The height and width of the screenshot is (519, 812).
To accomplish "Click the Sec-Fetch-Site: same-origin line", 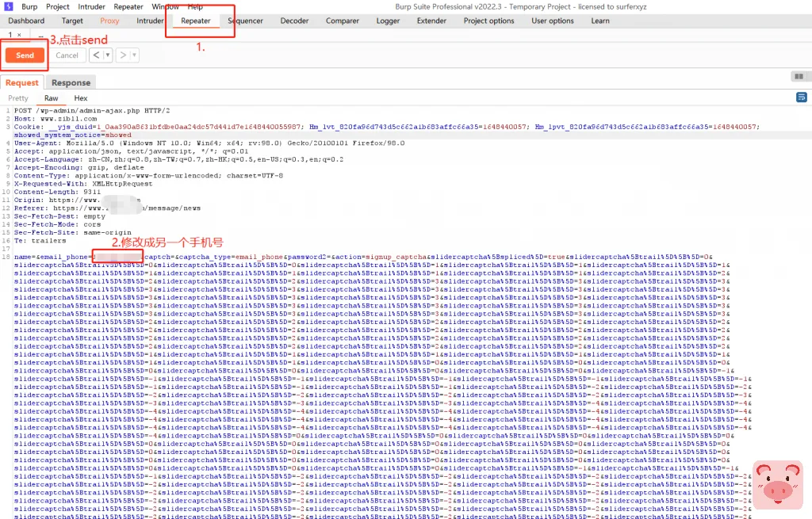I will (72, 233).
